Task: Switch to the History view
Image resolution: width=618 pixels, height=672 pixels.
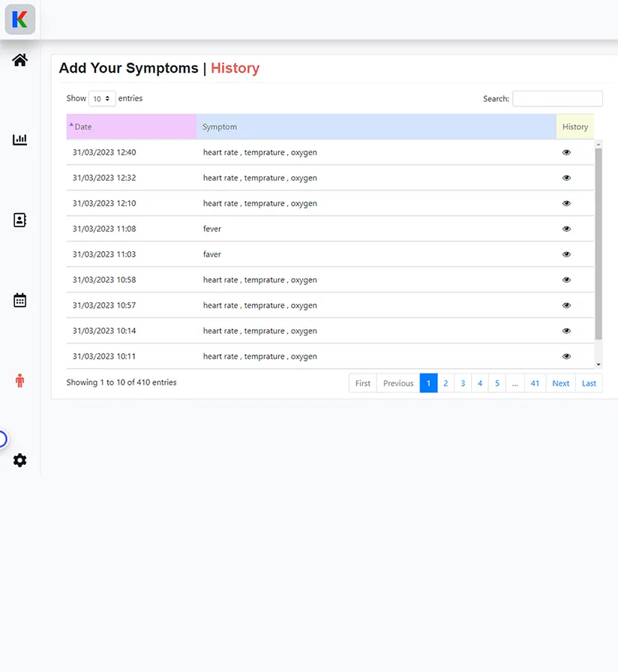Action: tap(235, 68)
